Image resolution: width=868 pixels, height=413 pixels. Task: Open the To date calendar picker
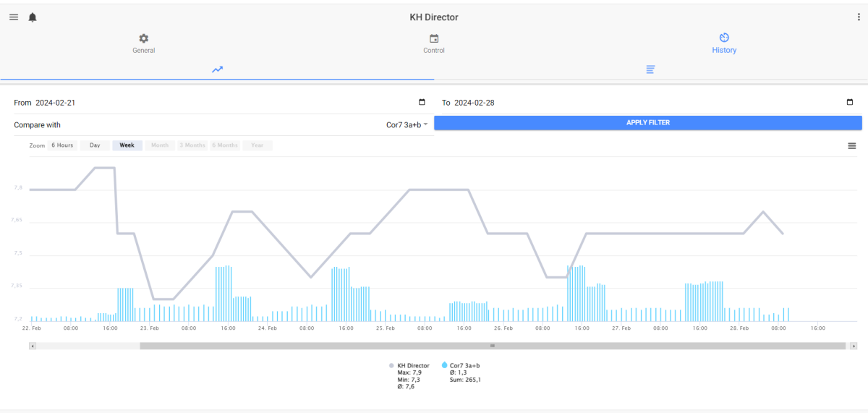point(850,103)
